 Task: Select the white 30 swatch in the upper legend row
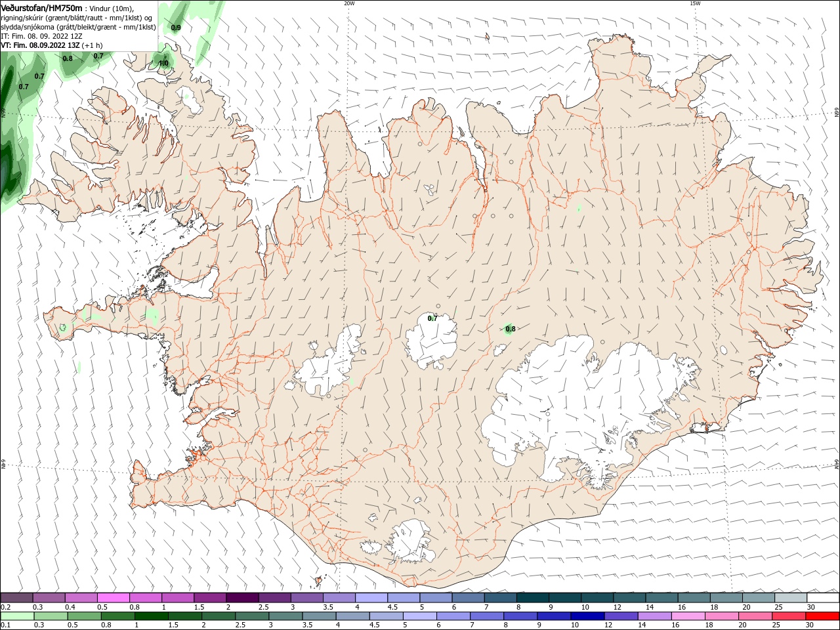pyautogui.click(x=823, y=597)
